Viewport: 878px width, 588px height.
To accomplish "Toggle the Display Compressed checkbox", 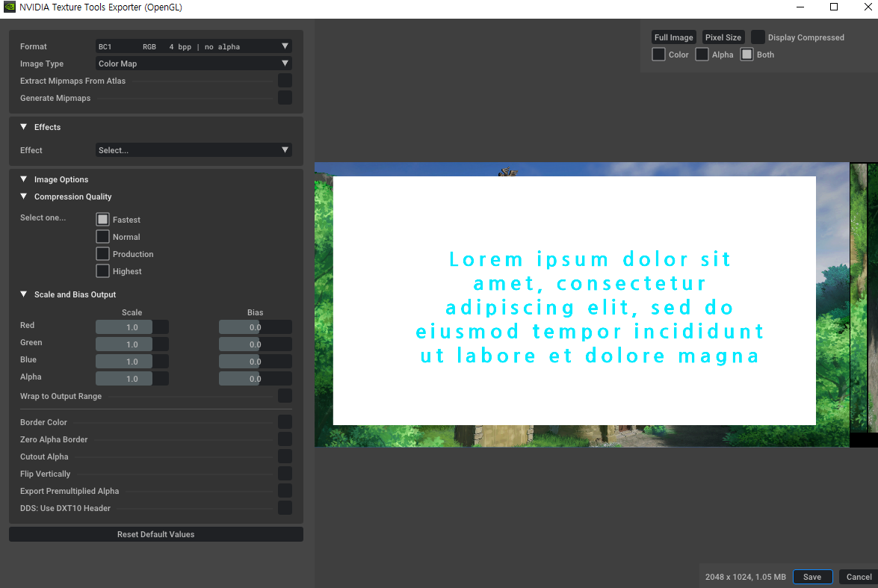I will click(x=758, y=37).
